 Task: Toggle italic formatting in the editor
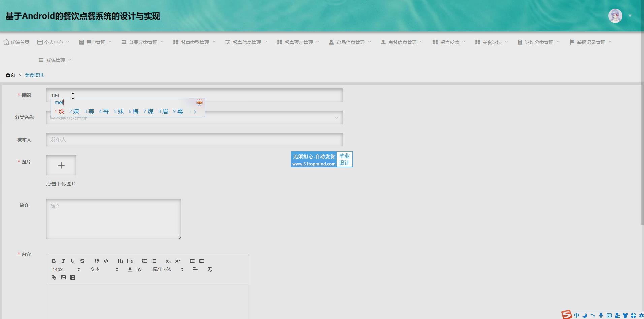pyautogui.click(x=63, y=261)
